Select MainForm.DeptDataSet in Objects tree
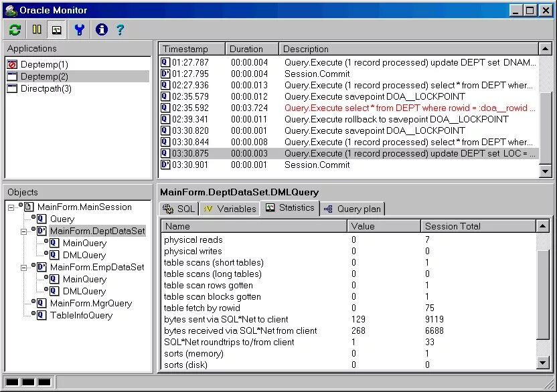This screenshot has height=392, width=557. (97, 231)
